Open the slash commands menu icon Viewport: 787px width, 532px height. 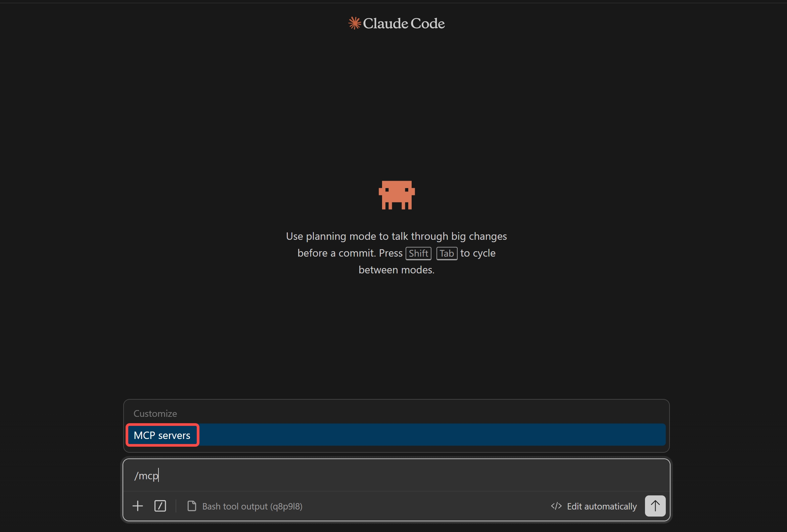pos(160,506)
